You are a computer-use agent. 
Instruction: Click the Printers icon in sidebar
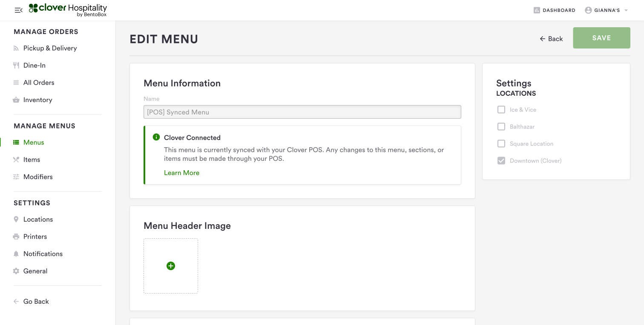click(16, 237)
